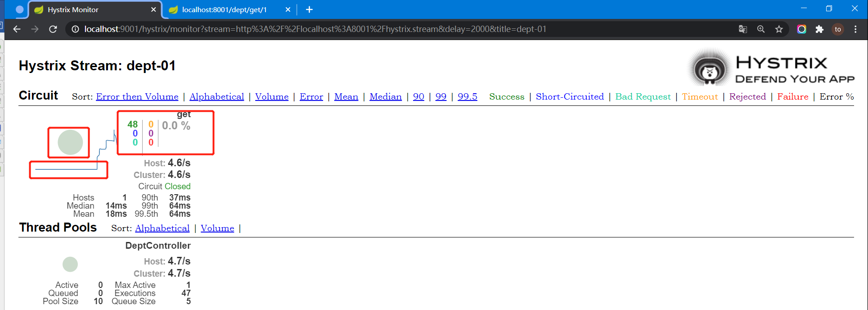Sort circuits Alphabetical
Screen dimensions: 868x310
pyautogui.click(x=217, y=96)
